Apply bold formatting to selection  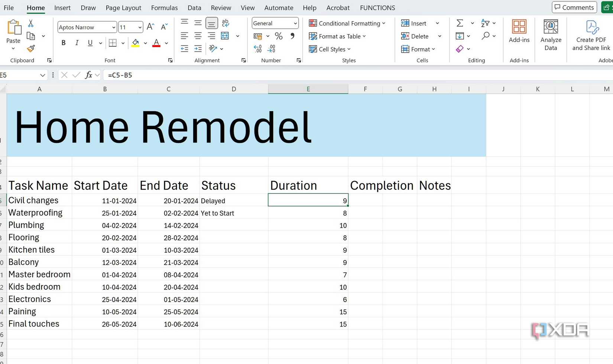pos(63,43)
